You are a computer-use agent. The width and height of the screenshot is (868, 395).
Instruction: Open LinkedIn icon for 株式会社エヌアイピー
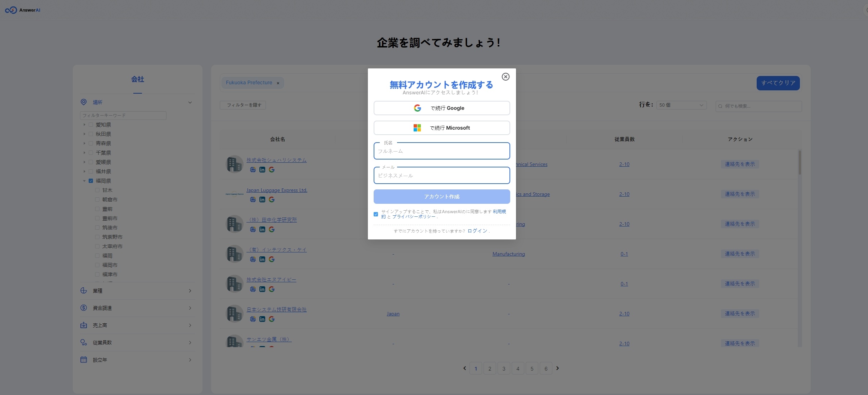pyautogui.click(x=262, y=289)
